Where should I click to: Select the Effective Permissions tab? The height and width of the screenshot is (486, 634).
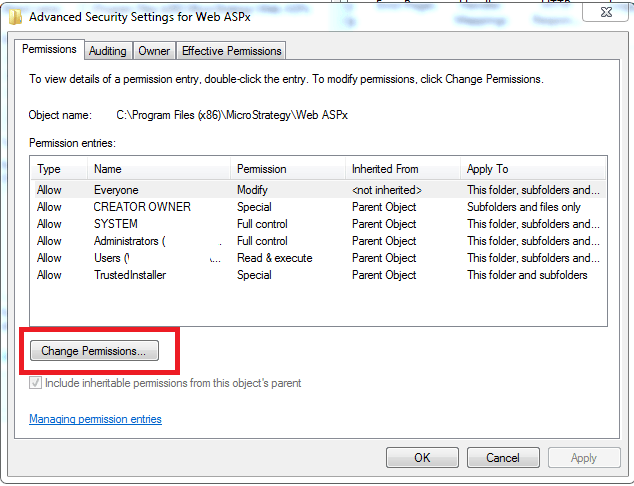[232, 51]
